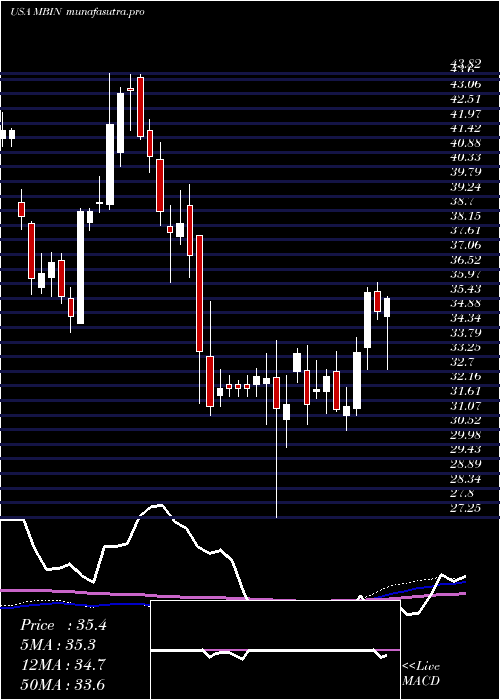This screenshot has height=700, width=500.
Task: Select the 50MA : 33.6 value
Action: click(x=63, y=684)
